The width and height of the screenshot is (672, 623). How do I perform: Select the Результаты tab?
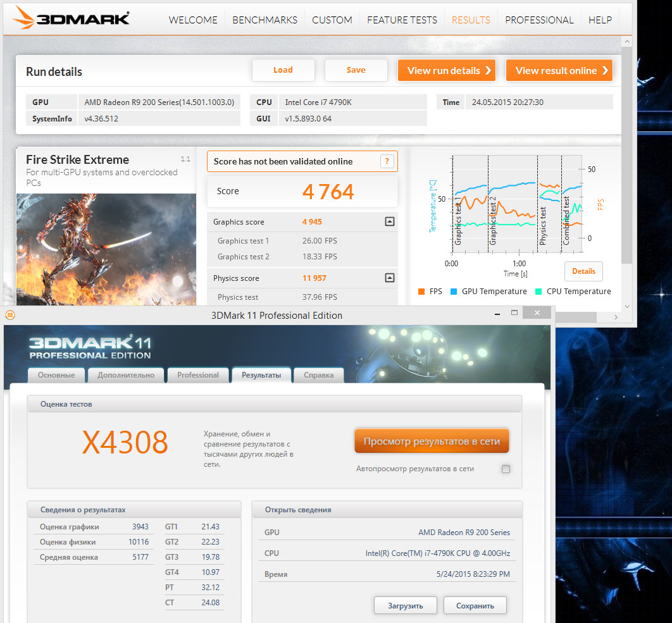(261, 375)
